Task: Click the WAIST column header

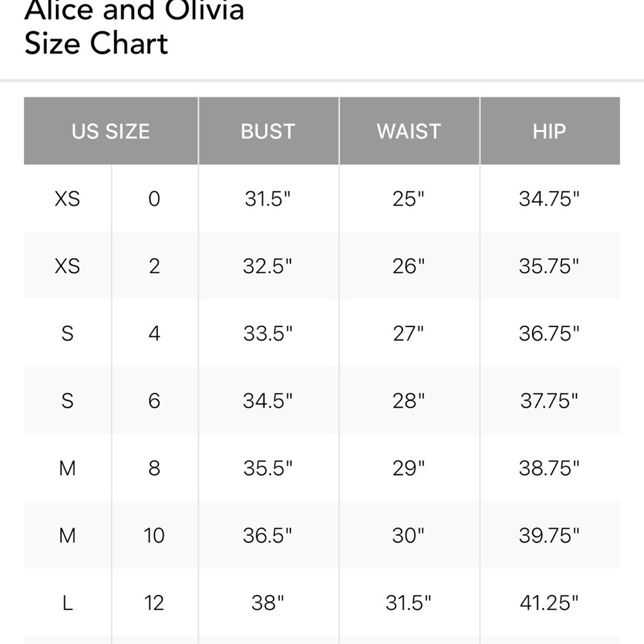Action: [x=409, y=131]
